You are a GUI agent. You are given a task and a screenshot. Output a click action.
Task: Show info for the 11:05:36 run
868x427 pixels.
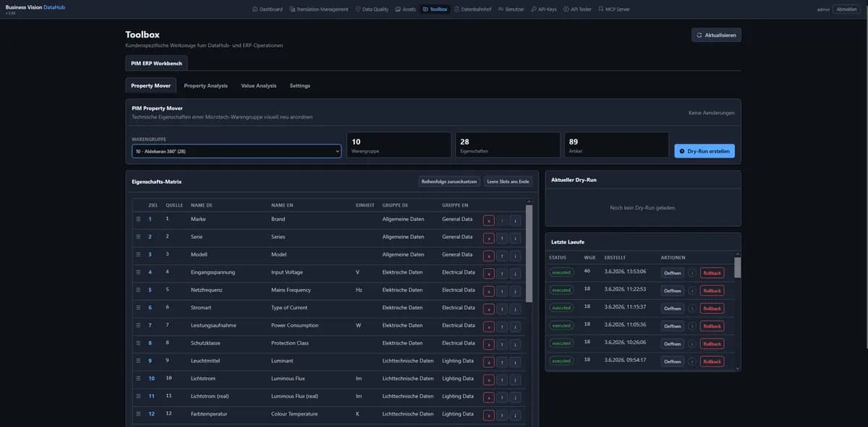coord(692,326)
